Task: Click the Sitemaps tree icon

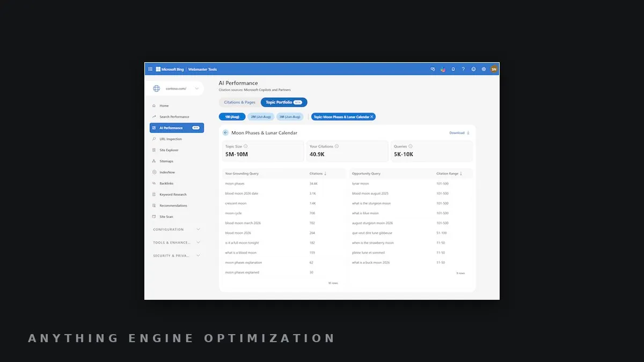Action: point(154,161)
